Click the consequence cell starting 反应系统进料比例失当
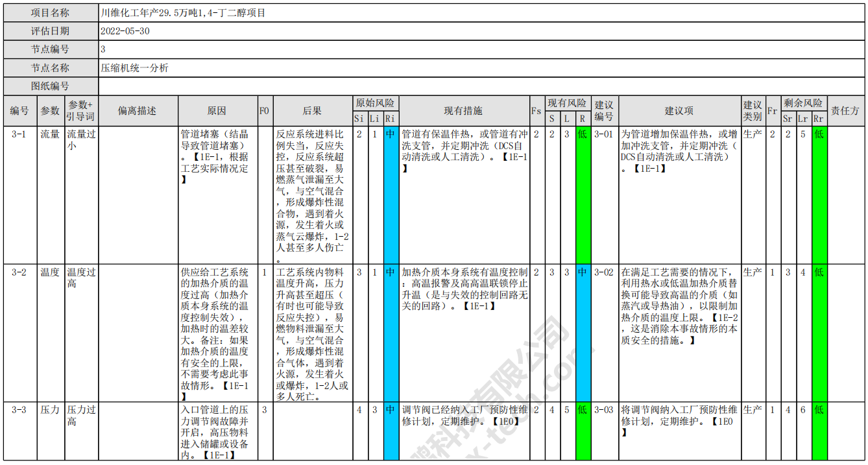 tap(312, 195)
